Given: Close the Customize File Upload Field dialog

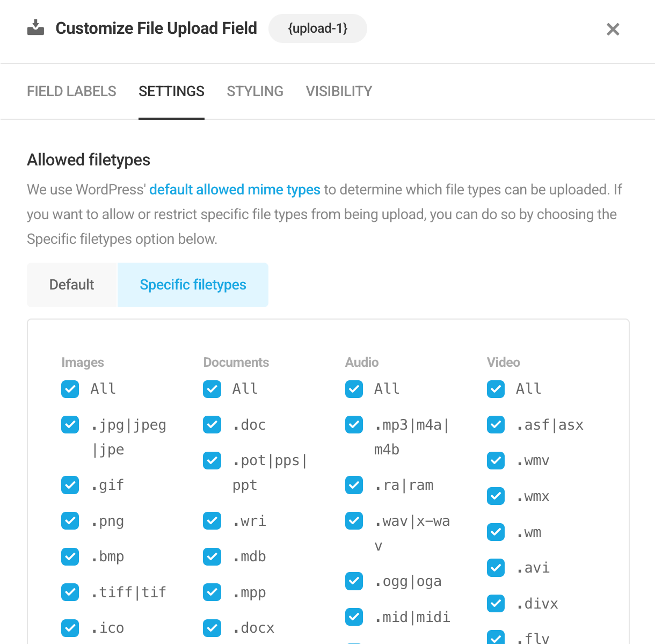Looking at the screenshot, I should tap(613, 29).
